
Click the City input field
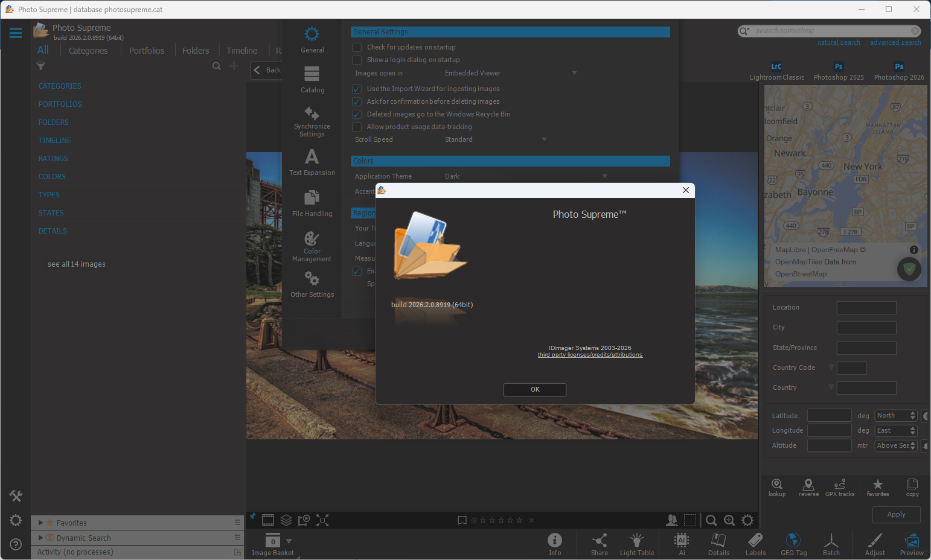point(866,328)
